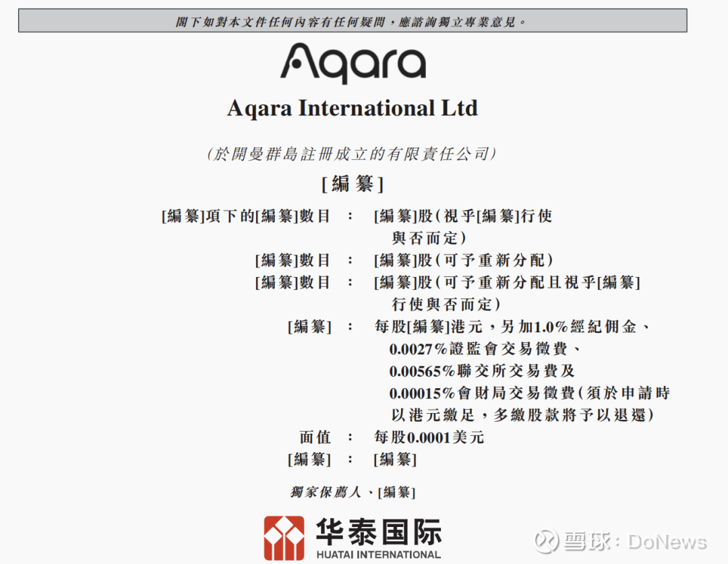Click the line '0.00565%聯交所交易費及'

(x=482, y=371)
